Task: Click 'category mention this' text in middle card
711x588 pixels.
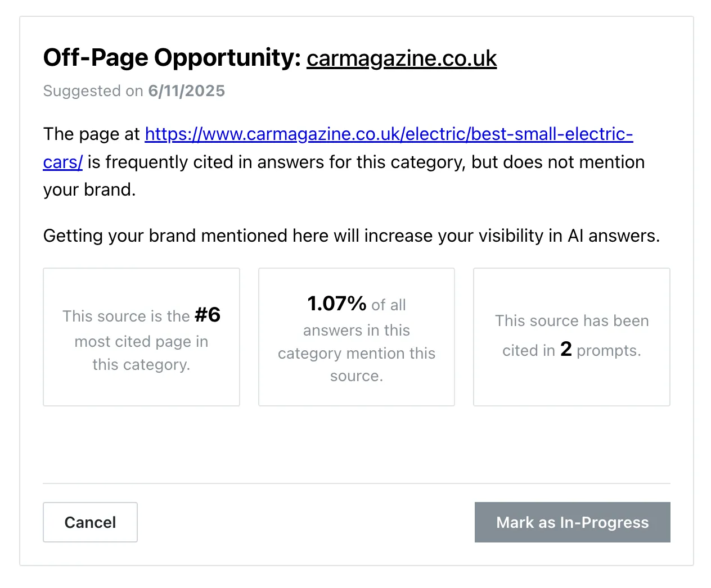Action: coord(357,354)
